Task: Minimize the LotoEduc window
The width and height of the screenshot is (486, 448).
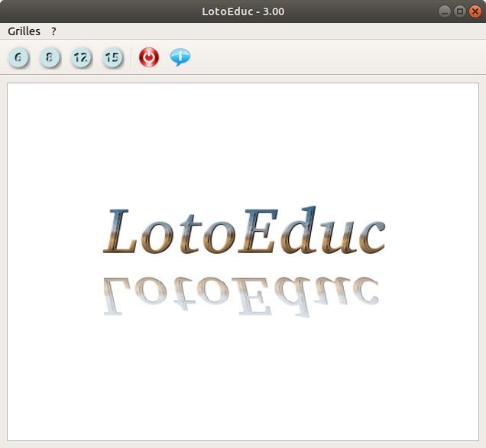Action: 445,11
